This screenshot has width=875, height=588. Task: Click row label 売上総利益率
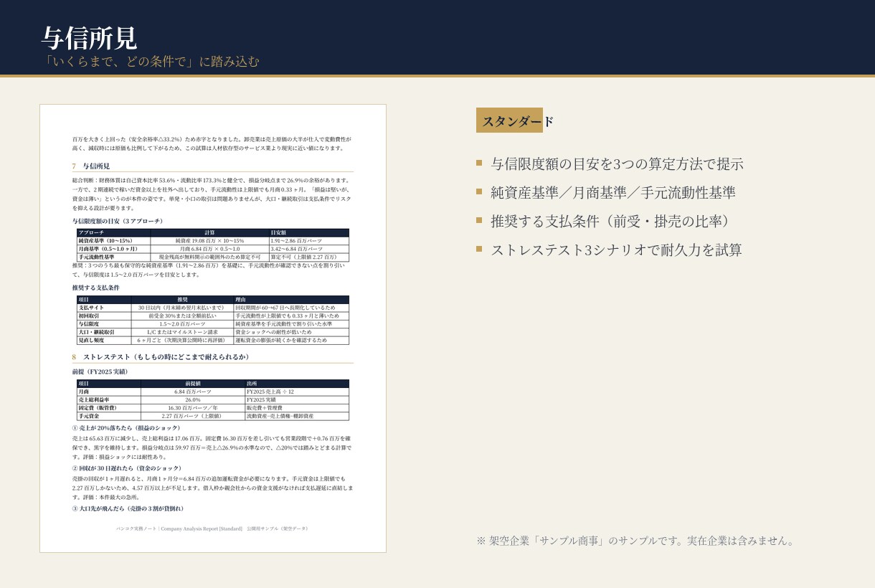click(108, 399)
